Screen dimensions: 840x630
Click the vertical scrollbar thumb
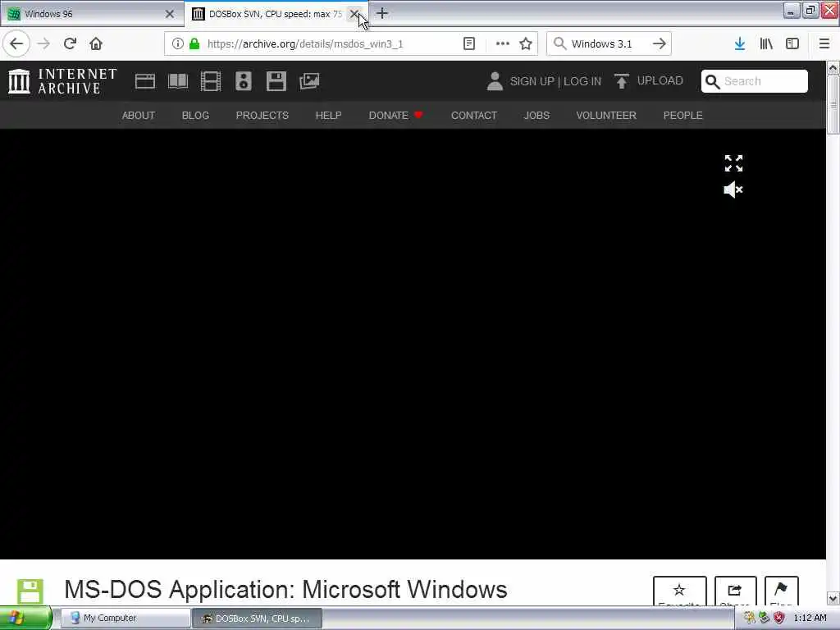tap(833, 104)
